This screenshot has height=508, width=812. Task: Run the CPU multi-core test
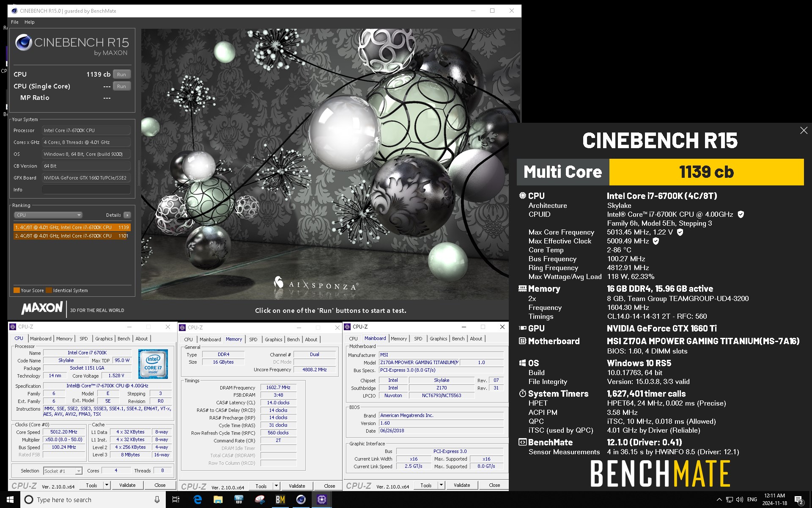122,75
